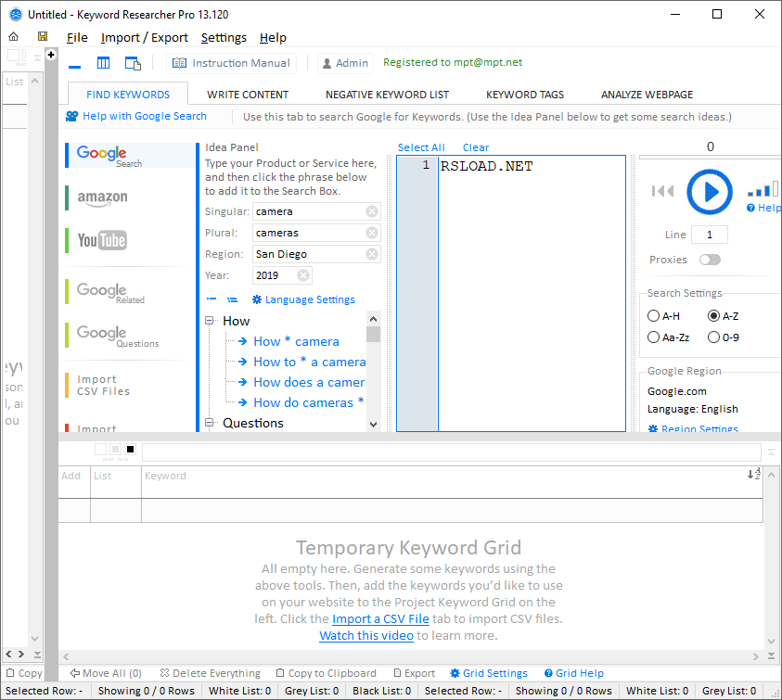Click Help with Google Search link
Viewport: 782px width, 700px height.
tap(136, 116)
